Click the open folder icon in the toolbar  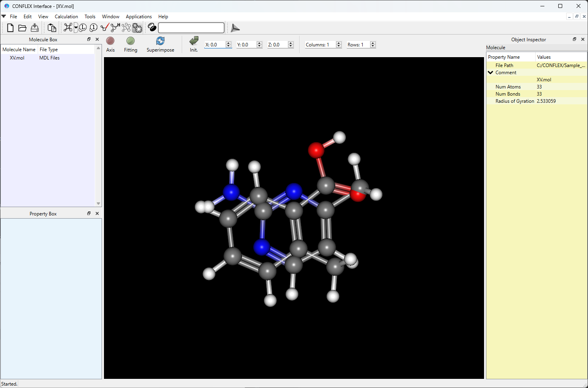[x=22, y=28]
